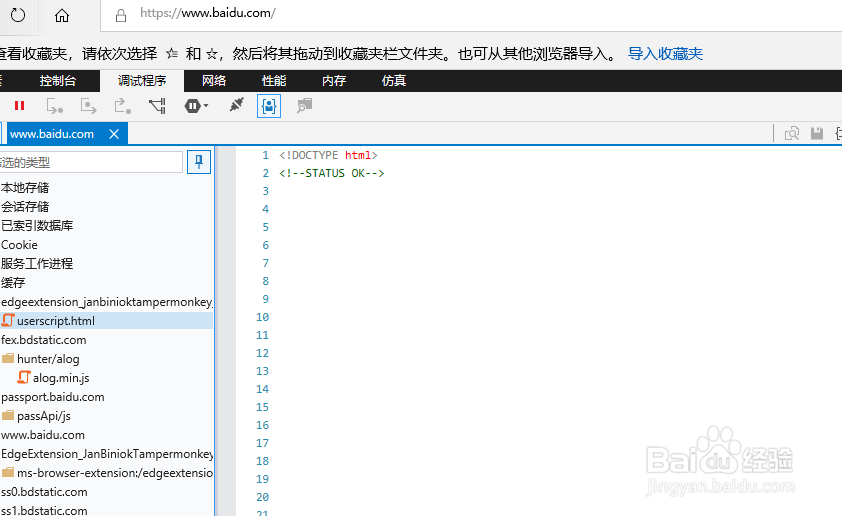The height and width of the screenshot is (516, 842).
Task: Open the exception behavior dropdown
Action: click(x=196, y=106)
